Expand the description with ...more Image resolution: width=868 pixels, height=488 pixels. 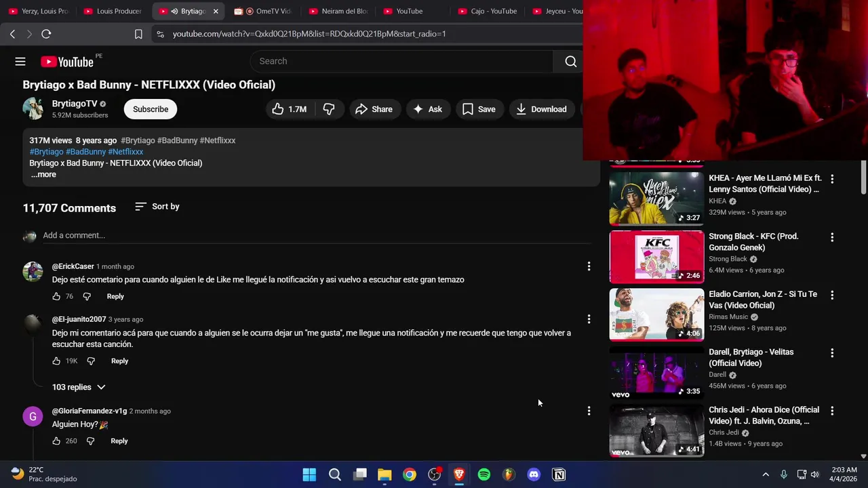(x=43, y=174)
